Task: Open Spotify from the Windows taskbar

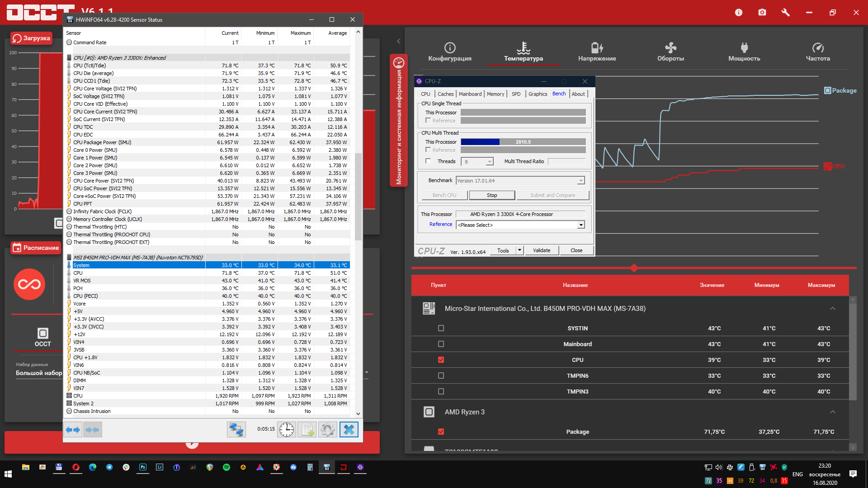Action: (x=226, y=468)
